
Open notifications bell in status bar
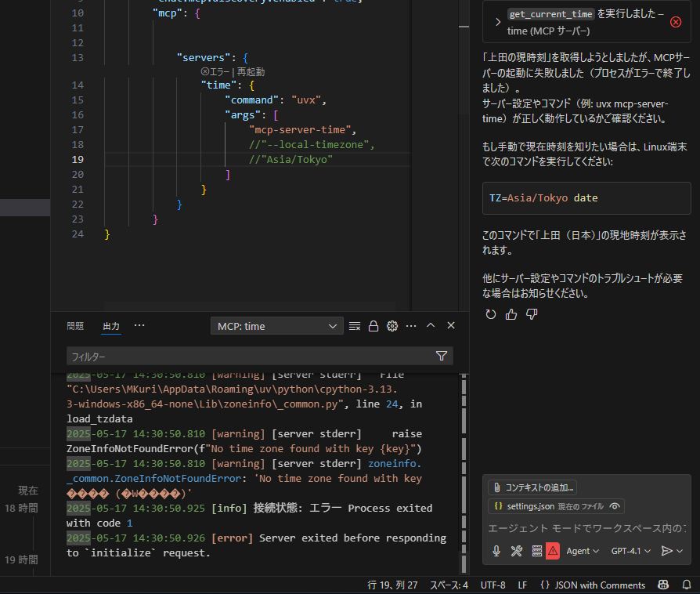coord(687,585)
